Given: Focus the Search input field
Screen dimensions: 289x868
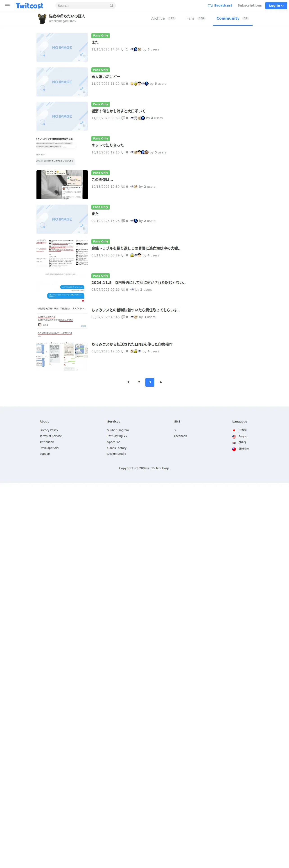Looking at the screenshot, I should [83, 6].
